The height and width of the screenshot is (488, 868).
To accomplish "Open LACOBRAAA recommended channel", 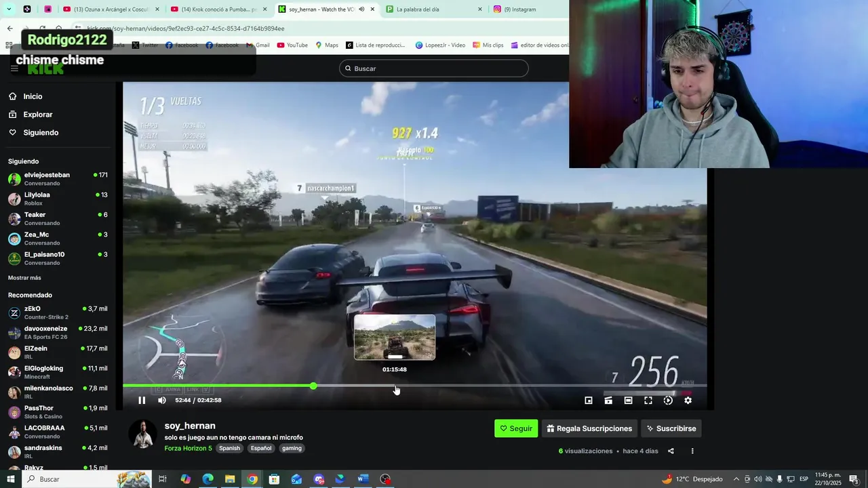I will pos(58,432).
